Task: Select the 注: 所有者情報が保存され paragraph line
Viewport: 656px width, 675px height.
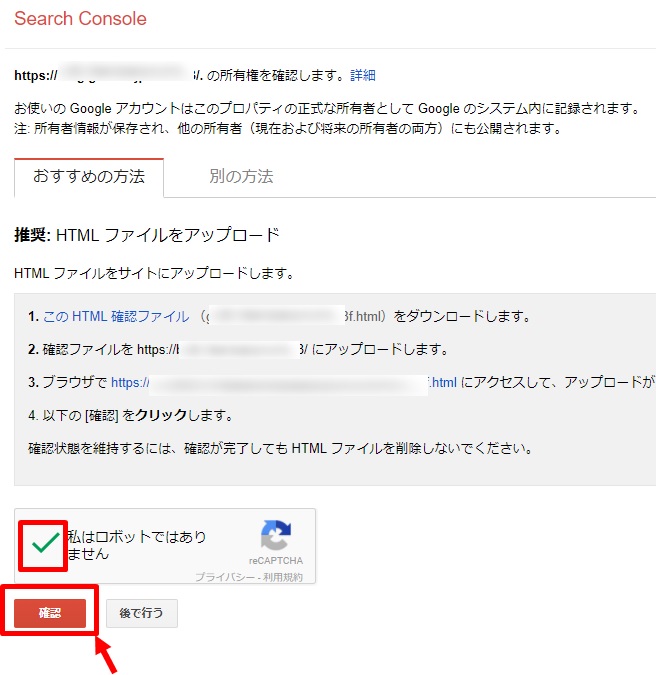Action: (288, 128)
